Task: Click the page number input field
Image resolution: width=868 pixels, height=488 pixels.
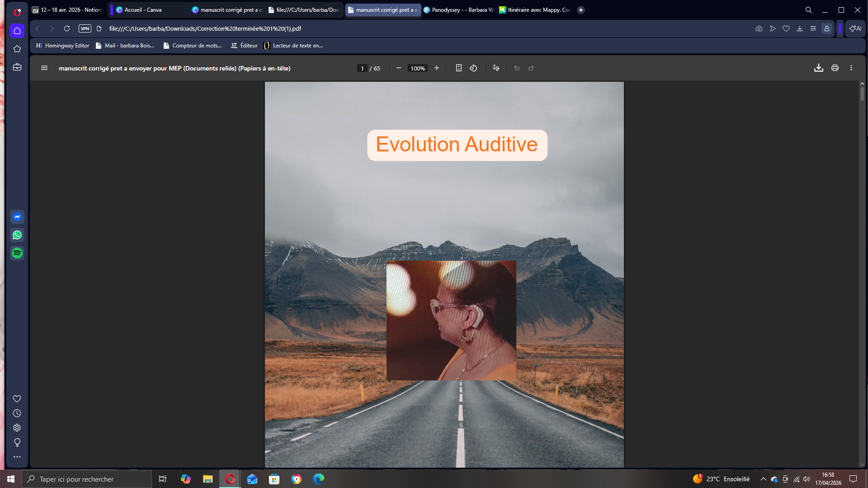Action: [x=362, y=68]
